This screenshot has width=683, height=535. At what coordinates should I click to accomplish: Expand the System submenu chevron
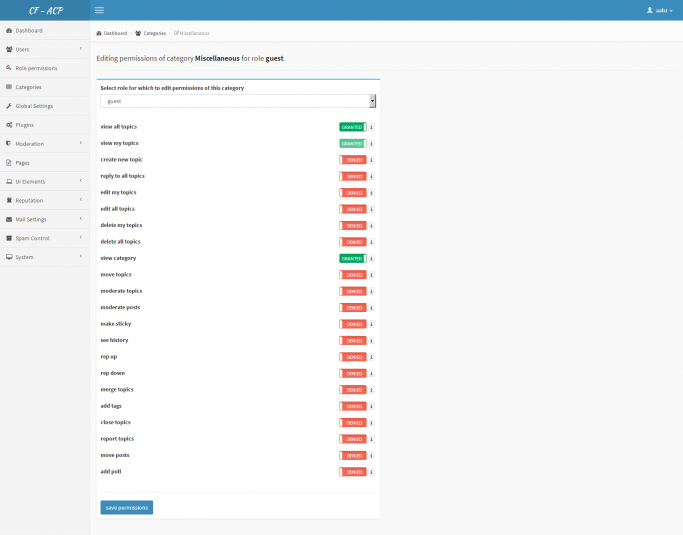coord(81,256)
